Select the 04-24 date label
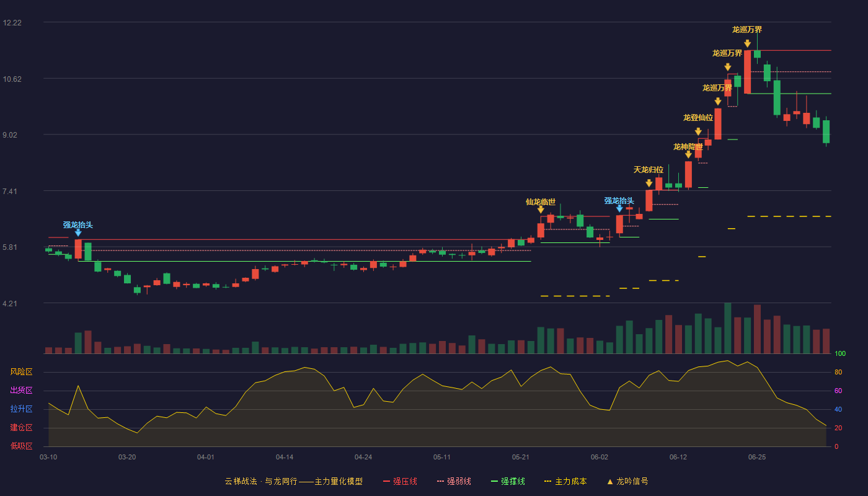 (x=363, y=457)
